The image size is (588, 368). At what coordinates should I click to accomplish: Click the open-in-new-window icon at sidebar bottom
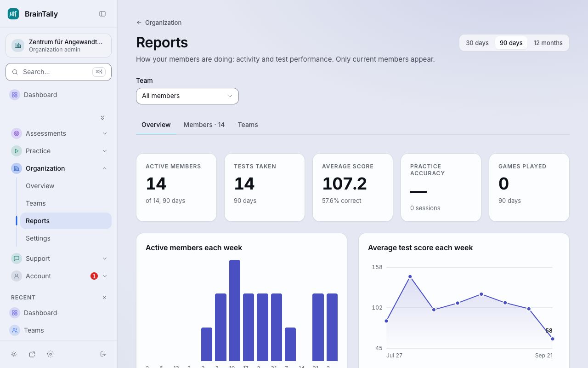(32, 354)
